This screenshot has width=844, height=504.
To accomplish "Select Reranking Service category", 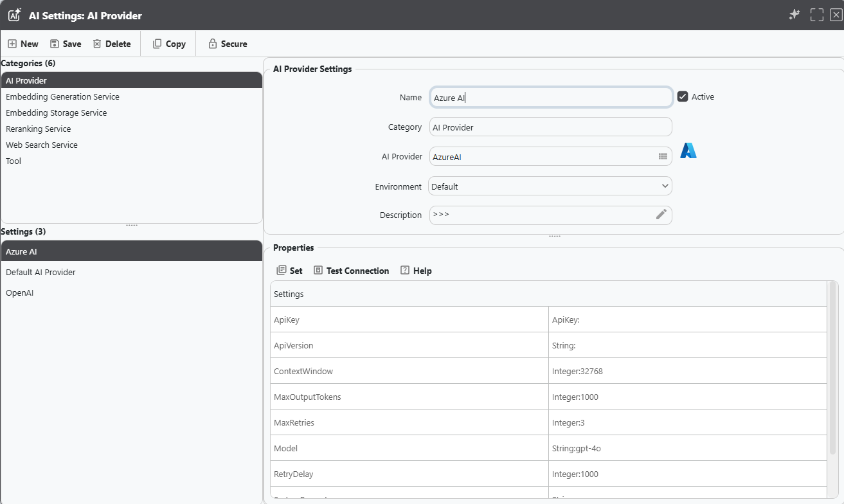I will 131,129.
